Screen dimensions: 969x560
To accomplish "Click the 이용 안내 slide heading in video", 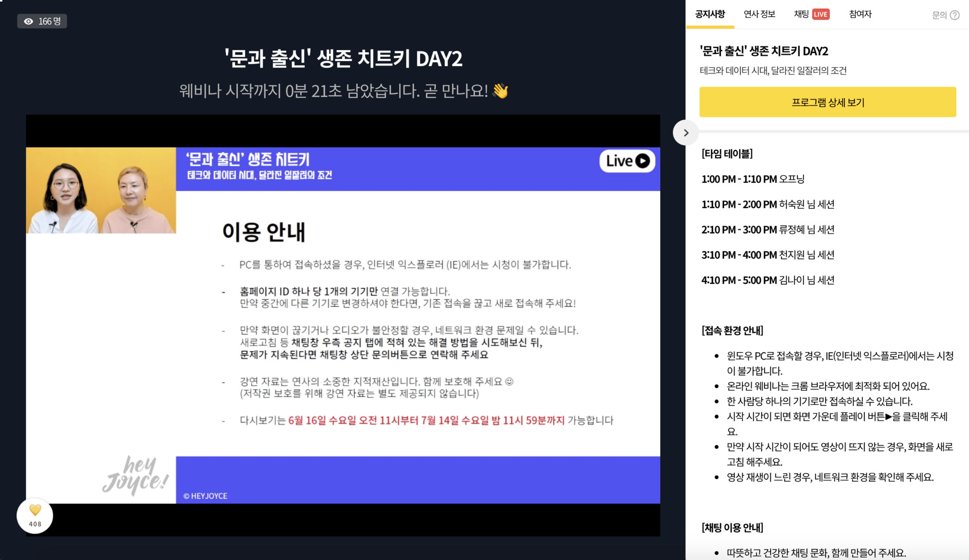I will [264, 232].
